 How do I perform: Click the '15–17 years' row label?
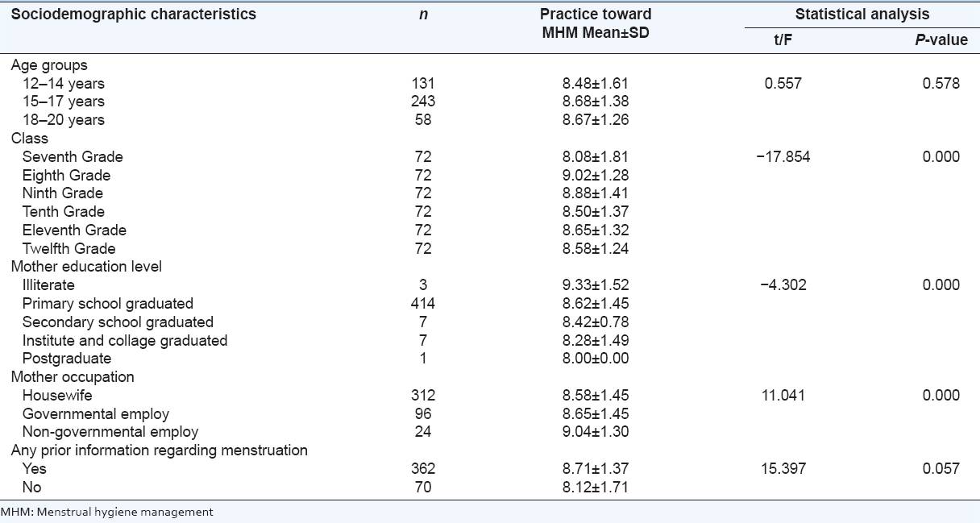64,102
